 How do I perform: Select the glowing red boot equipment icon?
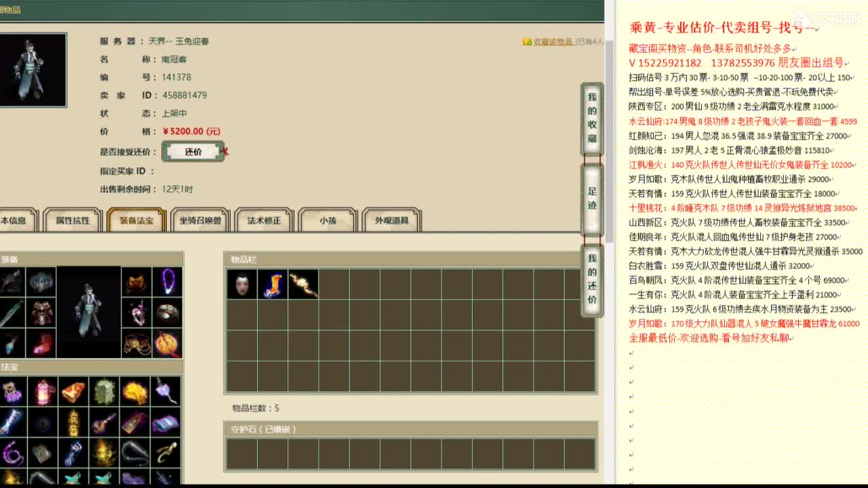(41, 344)
